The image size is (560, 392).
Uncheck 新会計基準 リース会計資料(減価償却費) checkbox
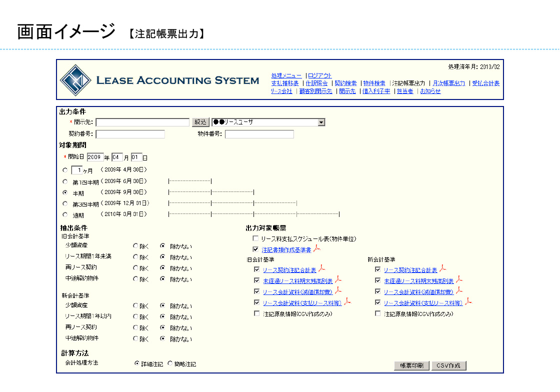(378, 291)
